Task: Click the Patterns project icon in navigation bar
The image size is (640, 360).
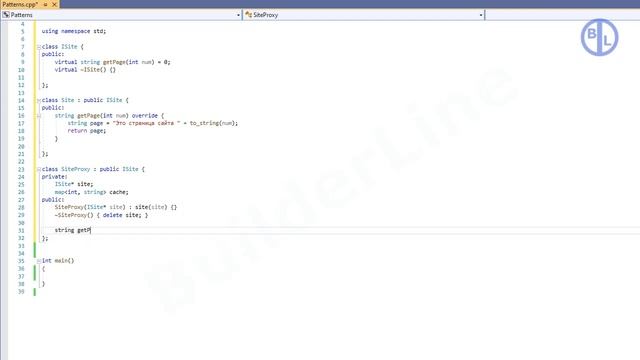Action: coord(6,15)
